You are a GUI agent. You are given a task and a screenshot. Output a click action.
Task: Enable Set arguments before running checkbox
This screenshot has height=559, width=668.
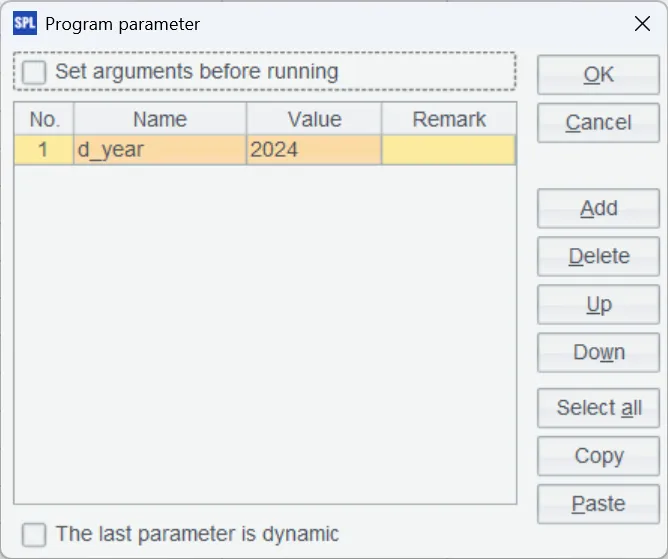click(34, 72)
